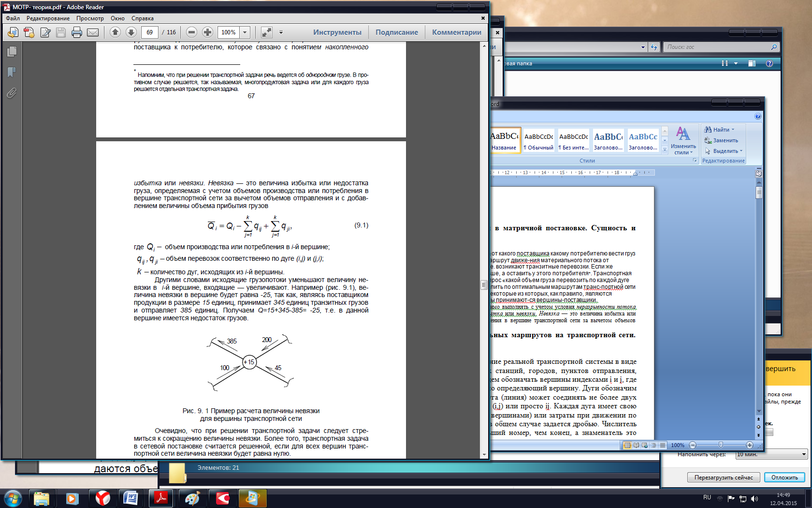Open the Explorer address bar history dropdown
The width and height of the screenshot is (812, 508).
643,47
